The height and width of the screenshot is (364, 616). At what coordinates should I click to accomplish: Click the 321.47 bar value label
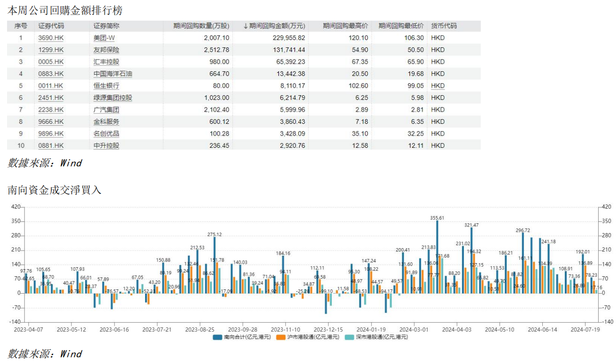(x=471, y=225)
